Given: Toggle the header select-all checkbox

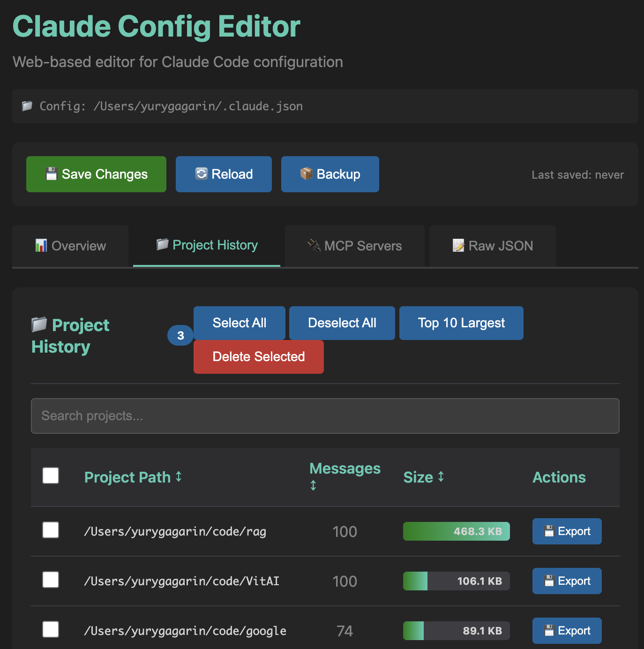Looking at the screenshot, I should (x=51, y=475).
